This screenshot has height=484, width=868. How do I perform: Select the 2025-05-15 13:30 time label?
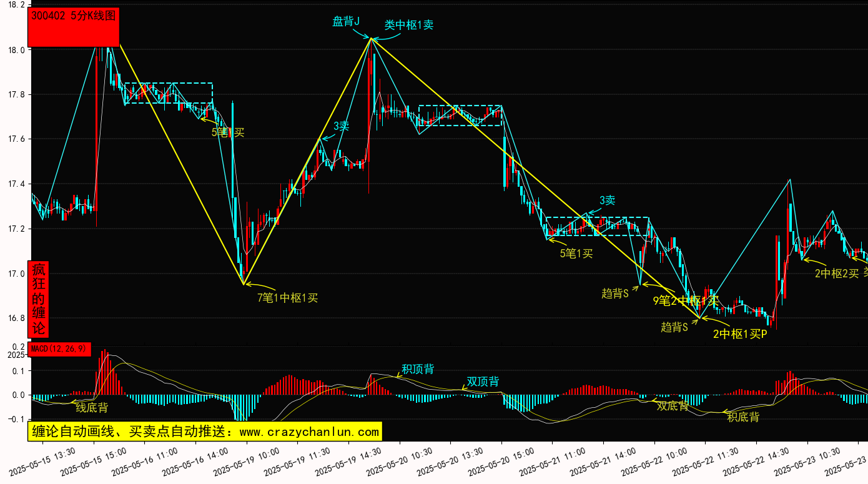pos(43,461)
